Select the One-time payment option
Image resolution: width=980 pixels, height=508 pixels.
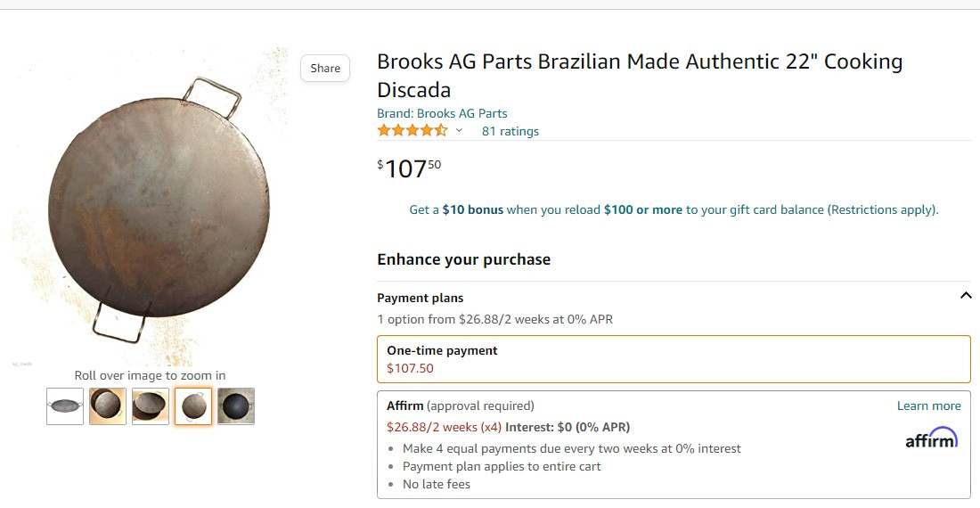673,359
